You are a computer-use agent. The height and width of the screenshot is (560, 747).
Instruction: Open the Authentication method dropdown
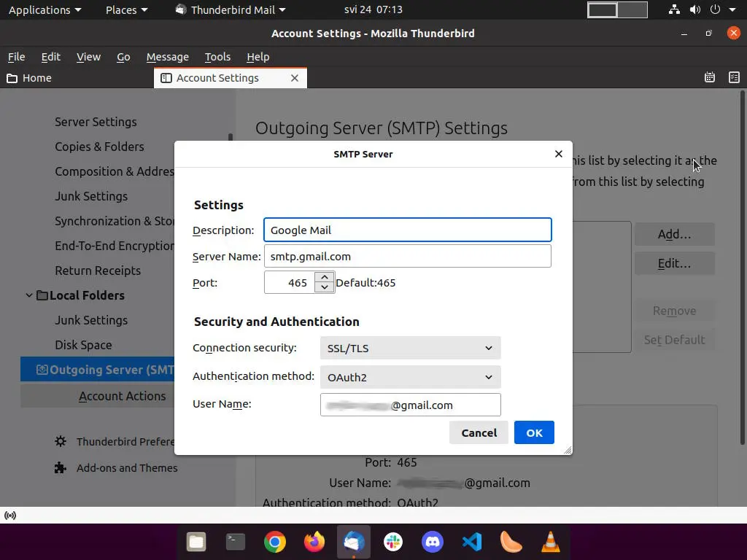pyautogui.click(x=410, y=377)
